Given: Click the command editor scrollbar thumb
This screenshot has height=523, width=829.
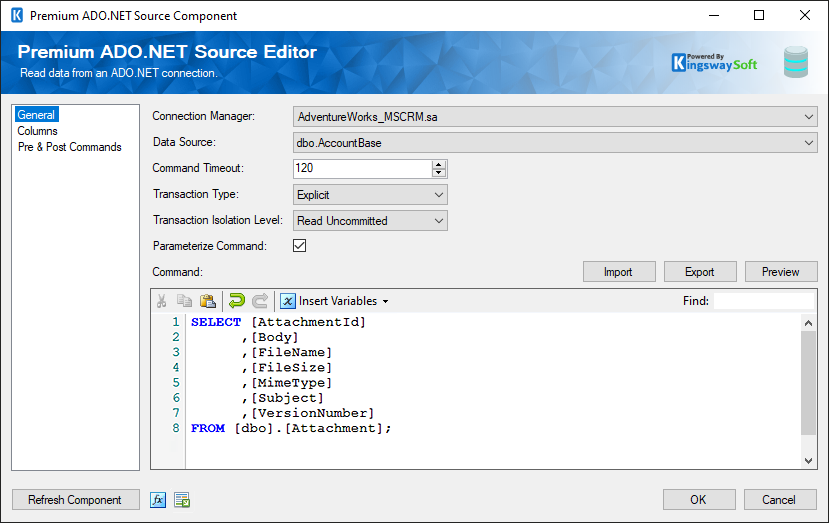Looking at the screenshot, I should coord(808,383).
